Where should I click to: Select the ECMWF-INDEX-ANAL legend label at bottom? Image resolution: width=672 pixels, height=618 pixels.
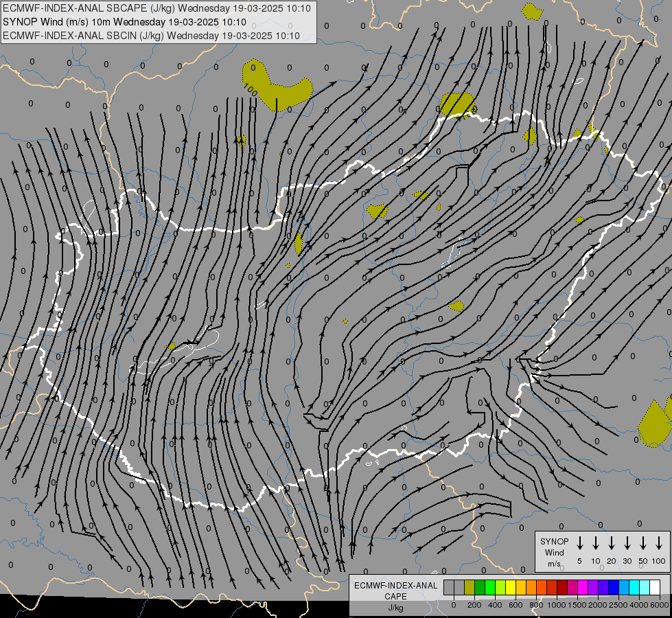coord(395,586)
